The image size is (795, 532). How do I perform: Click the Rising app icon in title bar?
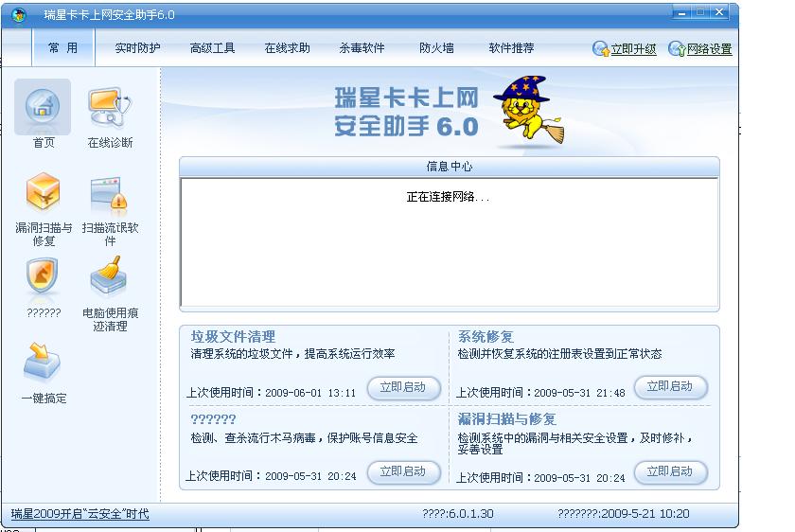pos(19,15)
